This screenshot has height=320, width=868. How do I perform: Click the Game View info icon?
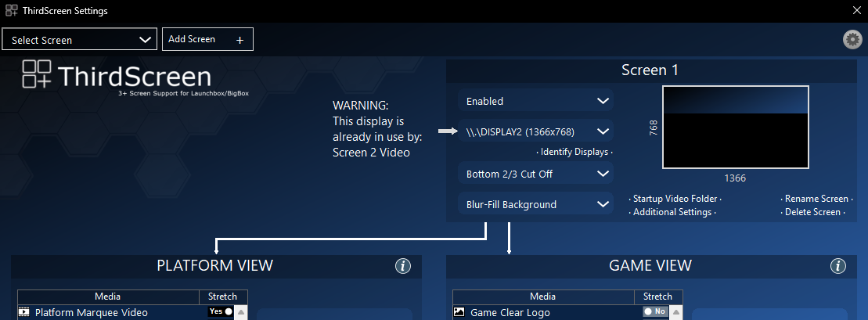tap(838, 266)
